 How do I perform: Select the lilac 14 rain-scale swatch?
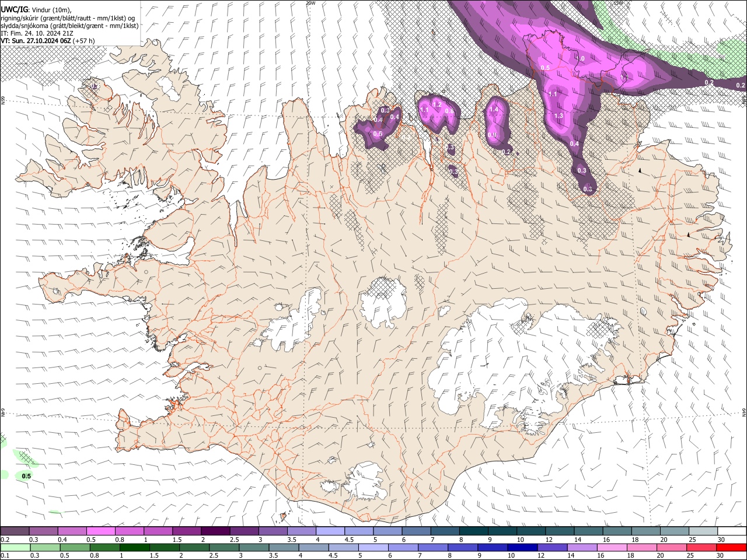pos(582,547)
